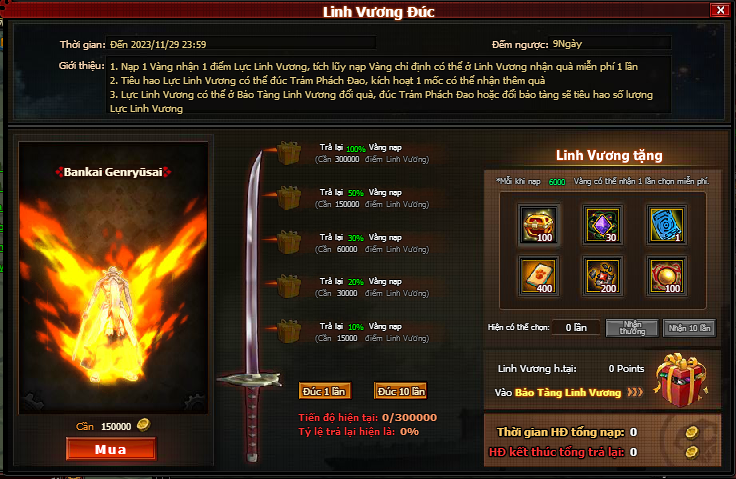Open the Bảo Tàng Linh Vương link
The width and height of the screenshot is (736, 479).
coord(567,393)
